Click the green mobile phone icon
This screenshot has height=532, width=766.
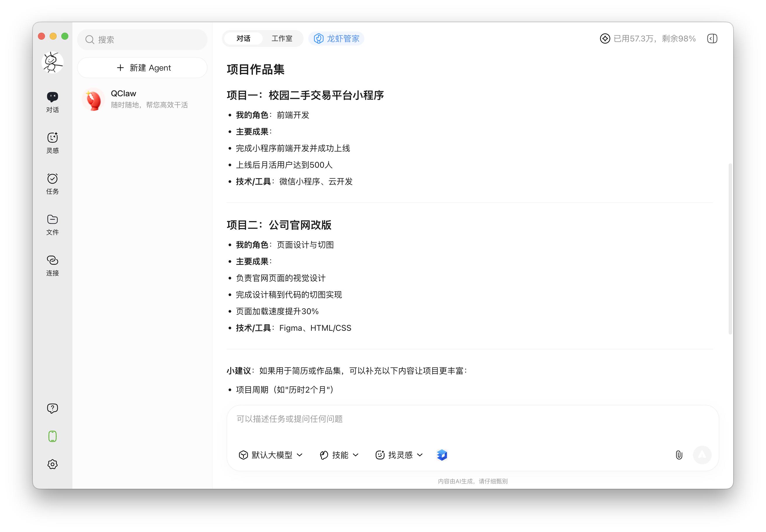point(52,436)
